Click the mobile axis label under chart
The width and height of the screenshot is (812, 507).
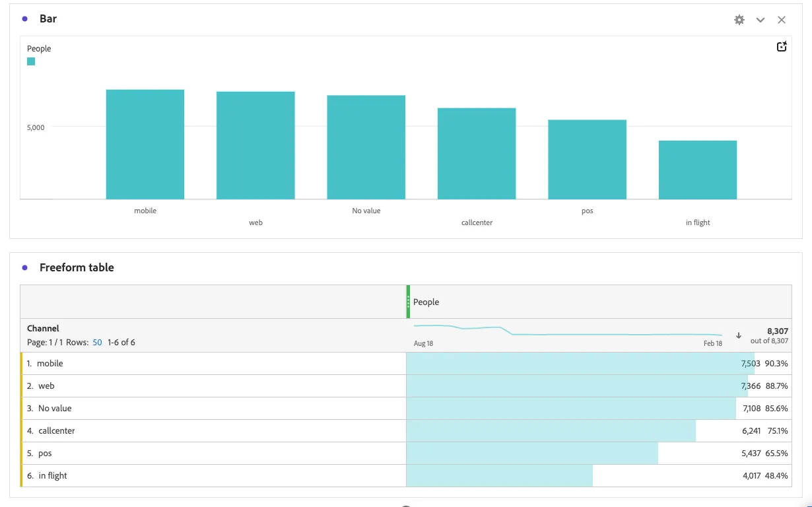click(145, 211)
